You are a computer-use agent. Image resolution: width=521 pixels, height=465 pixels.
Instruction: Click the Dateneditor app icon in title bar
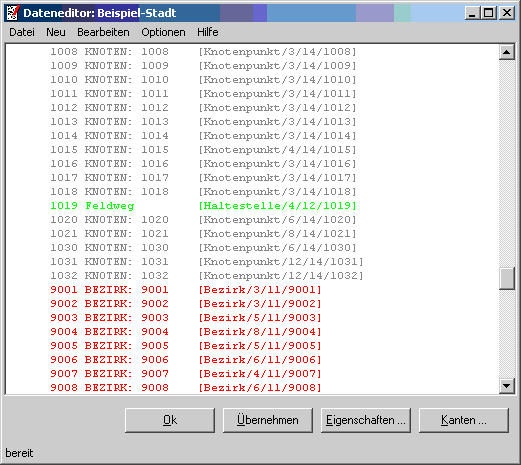(x=13, y=13)
